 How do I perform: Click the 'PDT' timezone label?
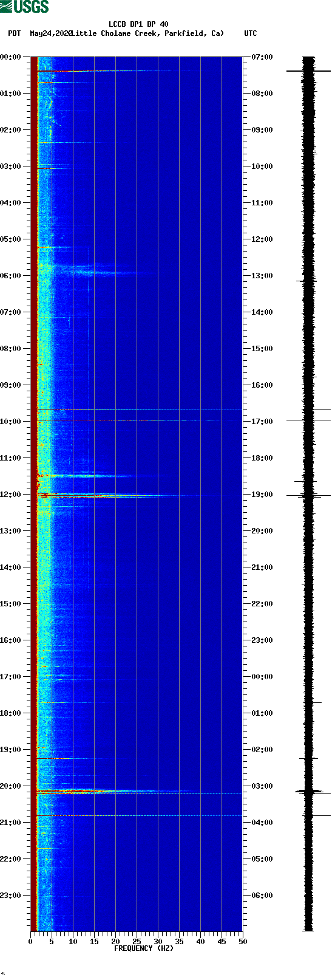[x=15, y=33]
